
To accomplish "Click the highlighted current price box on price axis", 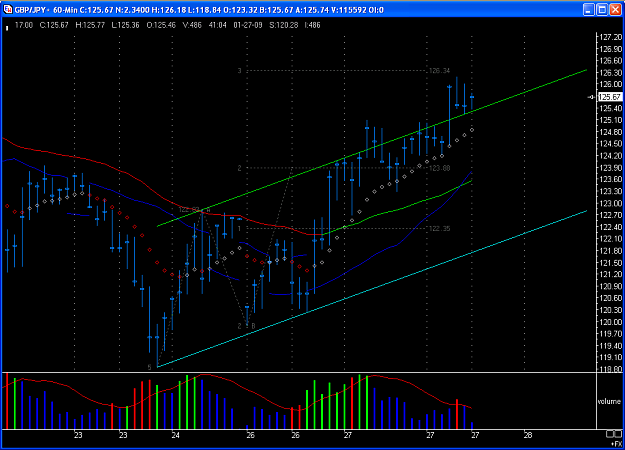I will (610, 97).
